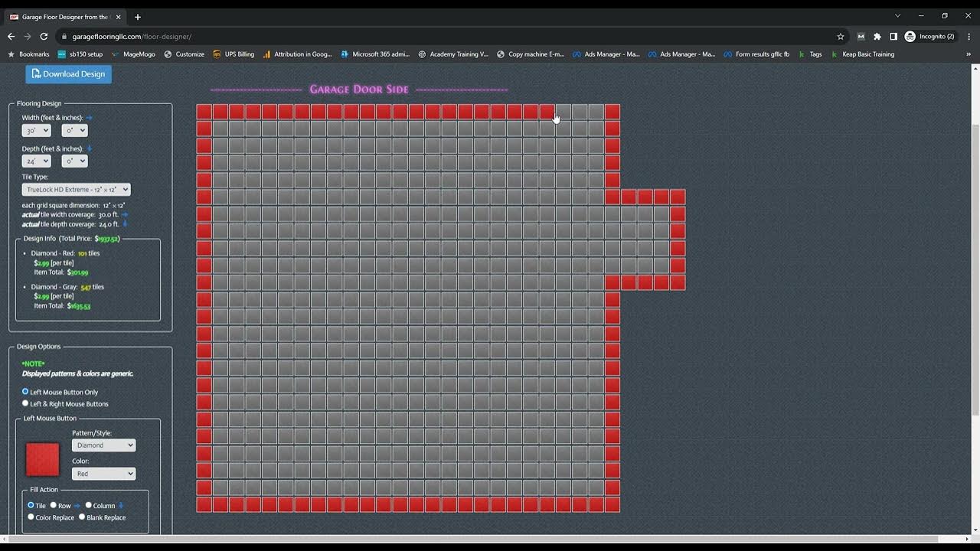Reload the page with the refresh icon

(x=44, y=36)
